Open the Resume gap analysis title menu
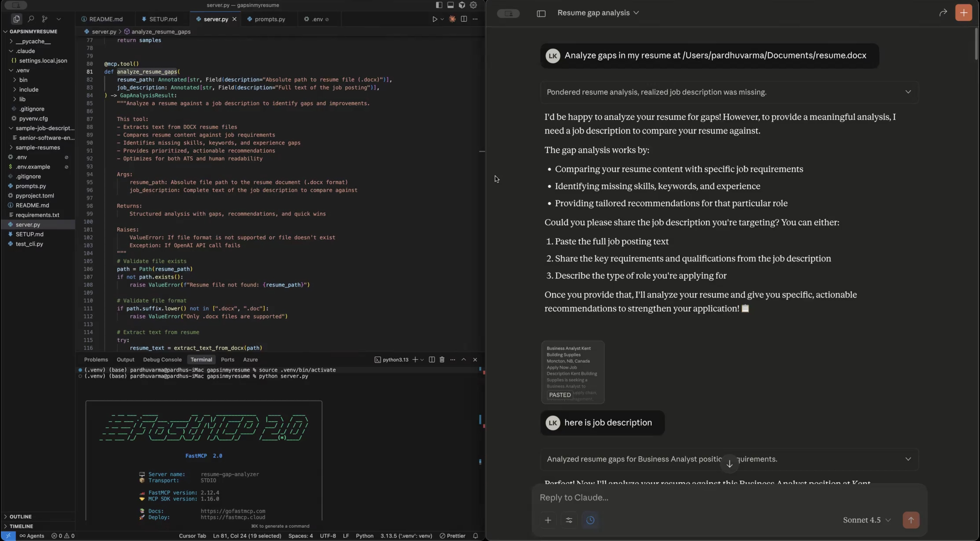Screen dimensions: 980x541 click(598, 13)
